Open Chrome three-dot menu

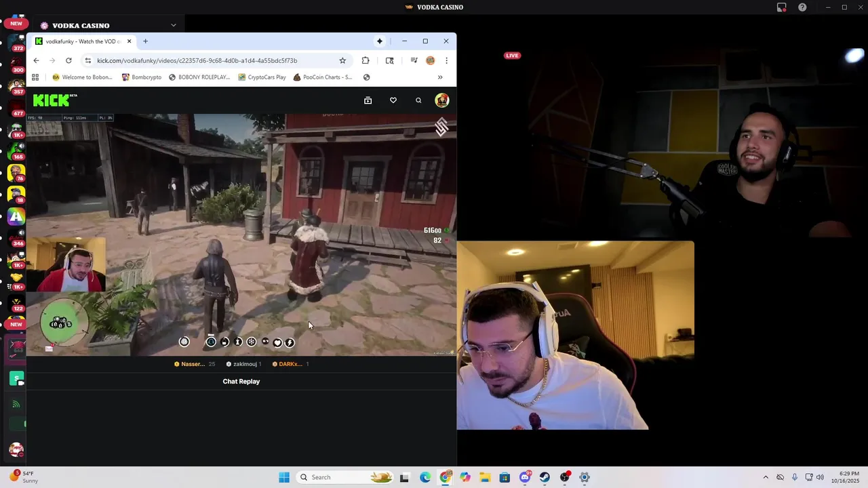coord(446,60)
